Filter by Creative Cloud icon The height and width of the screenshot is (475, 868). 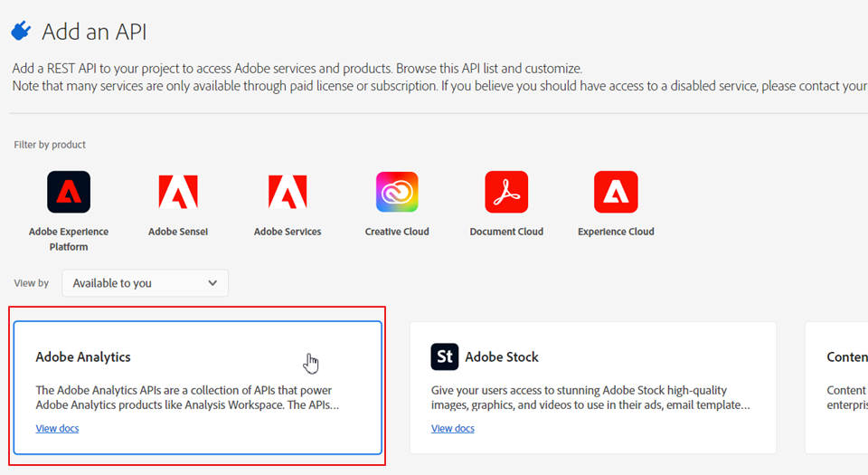click(x=397, y=192)
